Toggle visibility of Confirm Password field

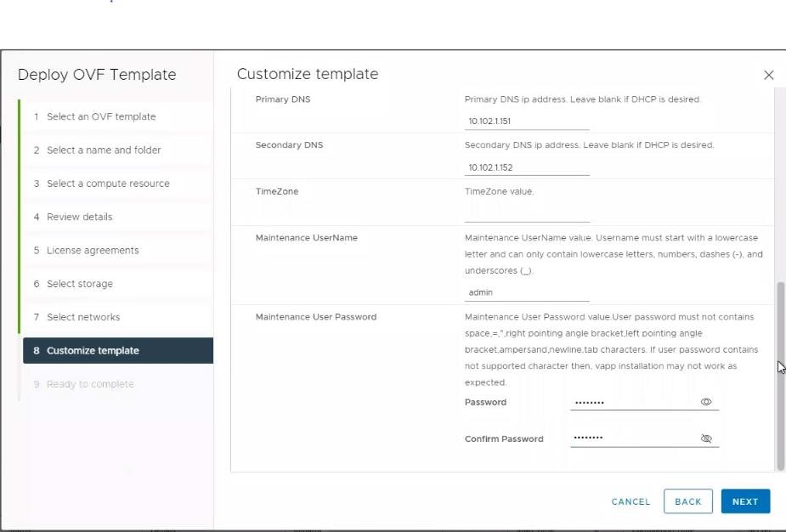[x=706, y=439]
